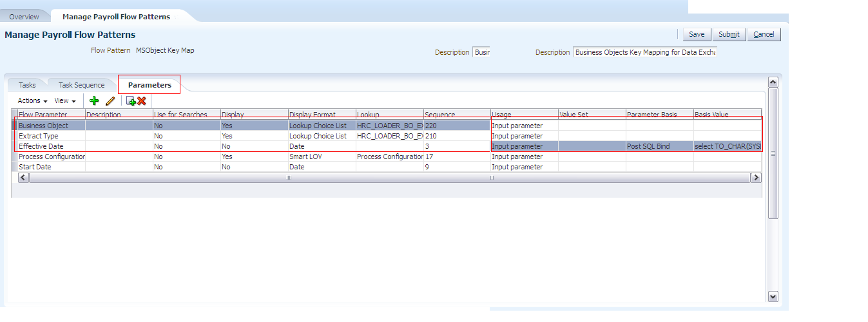Open the Actions dropdown menu
The image size is (868, 322).
click(x=32, y=101)
